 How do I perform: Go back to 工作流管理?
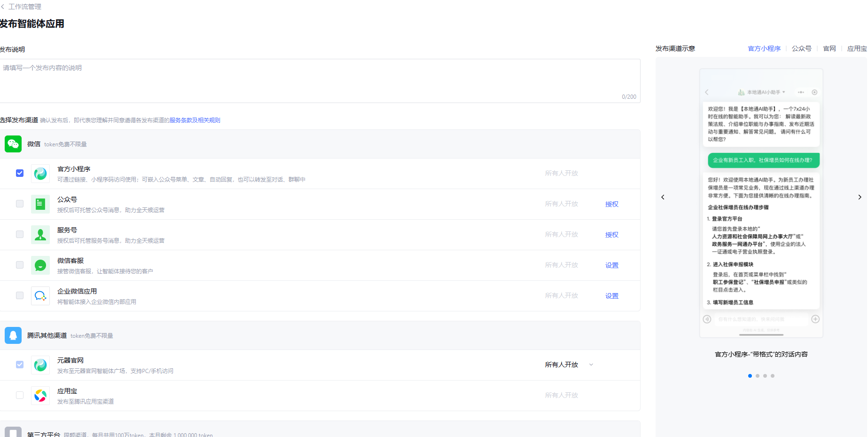(25, 7)
